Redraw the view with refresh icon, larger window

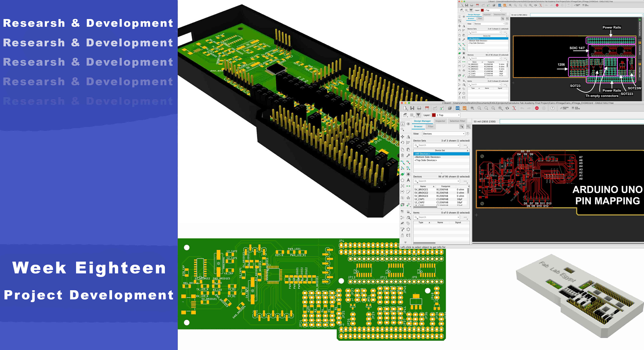pyautogui.click(x=507, y=108)
